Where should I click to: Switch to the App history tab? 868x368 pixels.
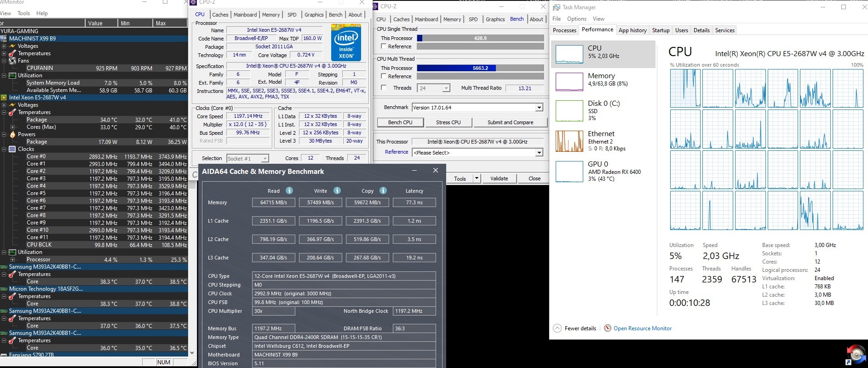(x=632, y=30)
